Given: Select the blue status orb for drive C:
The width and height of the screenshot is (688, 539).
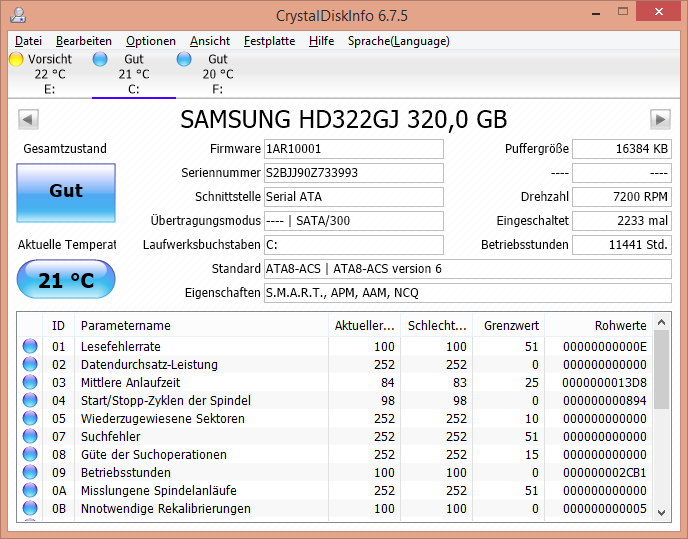Looking at the screenshot, I should [100, 59].
